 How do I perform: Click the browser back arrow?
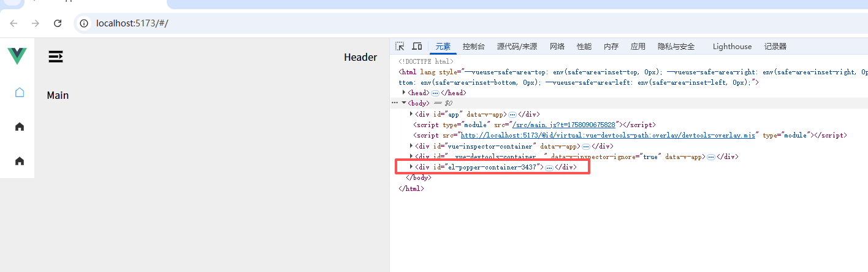[x=14, y=23]
